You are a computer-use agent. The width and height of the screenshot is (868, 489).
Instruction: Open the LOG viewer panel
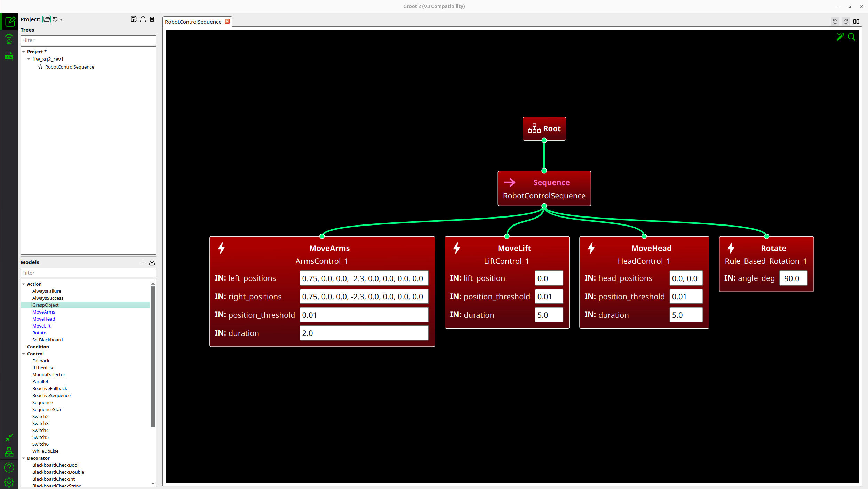tap(9, 56)
